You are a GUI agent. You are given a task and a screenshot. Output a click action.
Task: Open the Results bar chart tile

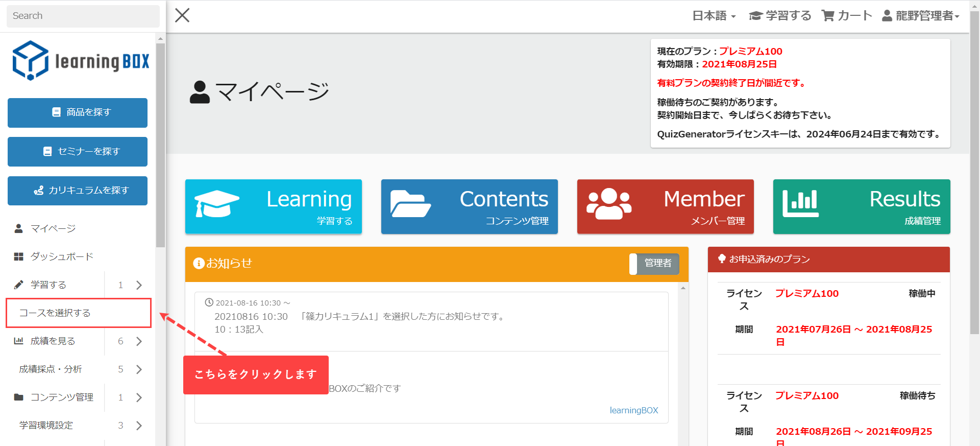pos(861,206)
